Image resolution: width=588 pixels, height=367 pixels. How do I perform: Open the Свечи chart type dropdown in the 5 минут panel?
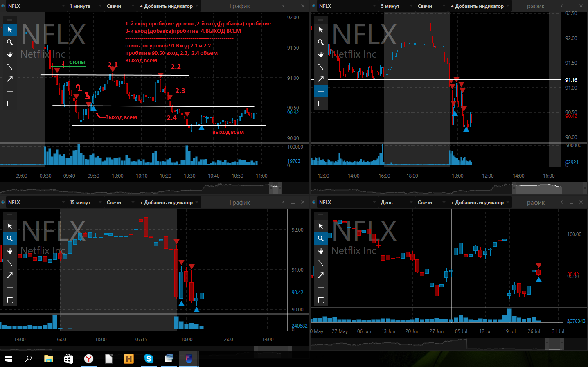[x=431, y=6]
